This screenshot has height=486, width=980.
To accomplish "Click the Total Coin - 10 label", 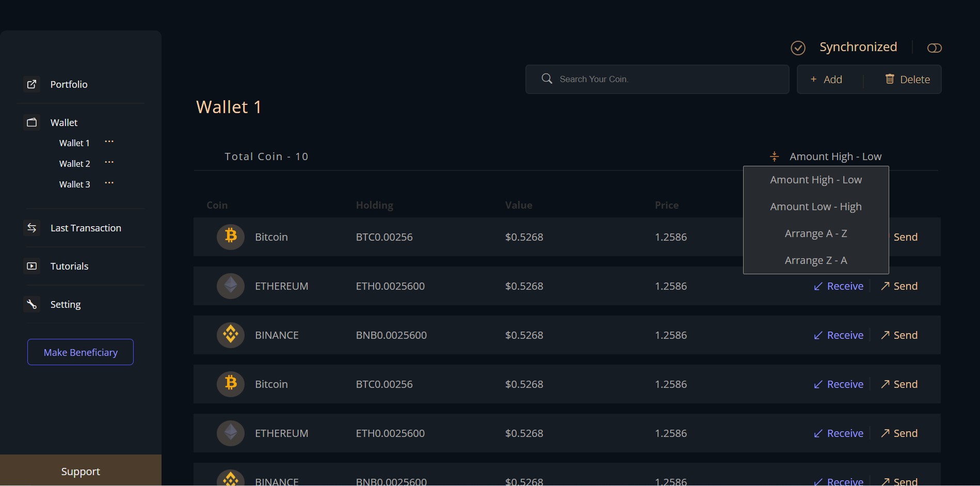I will pos(266,156).
